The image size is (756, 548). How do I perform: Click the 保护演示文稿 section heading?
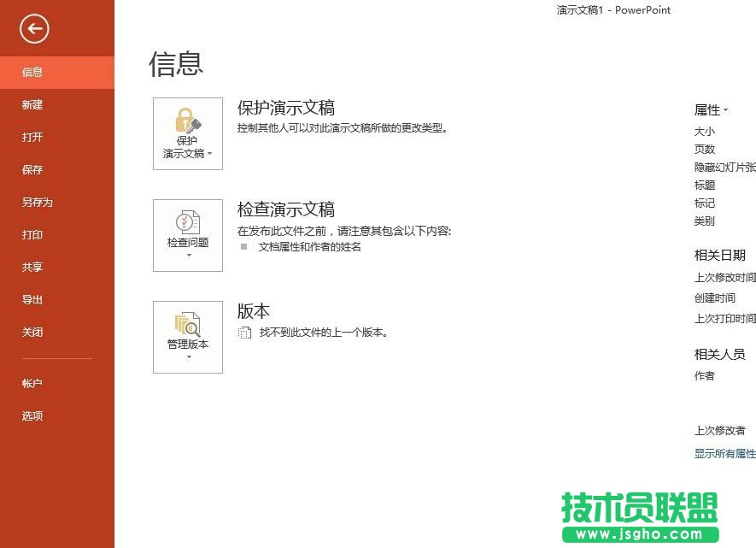click(286, 108)
